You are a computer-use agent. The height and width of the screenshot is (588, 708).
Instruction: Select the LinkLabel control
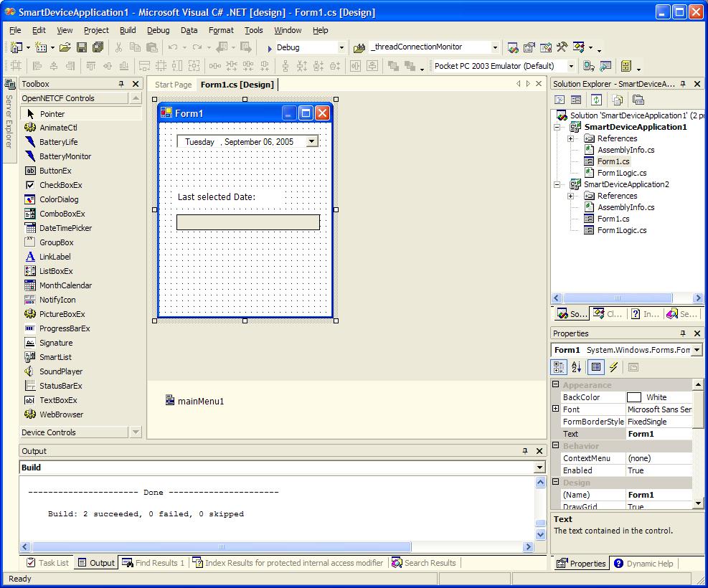tap(55, 257)
